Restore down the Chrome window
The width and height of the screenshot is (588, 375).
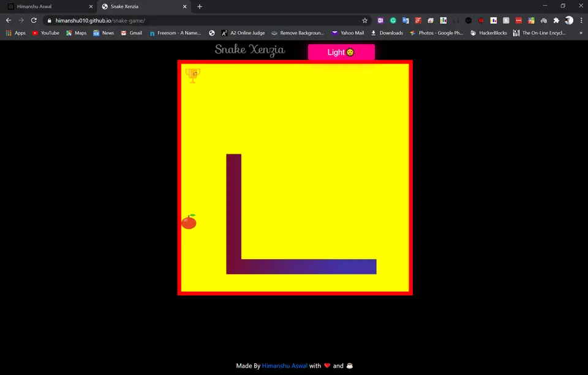click(563, 6)
